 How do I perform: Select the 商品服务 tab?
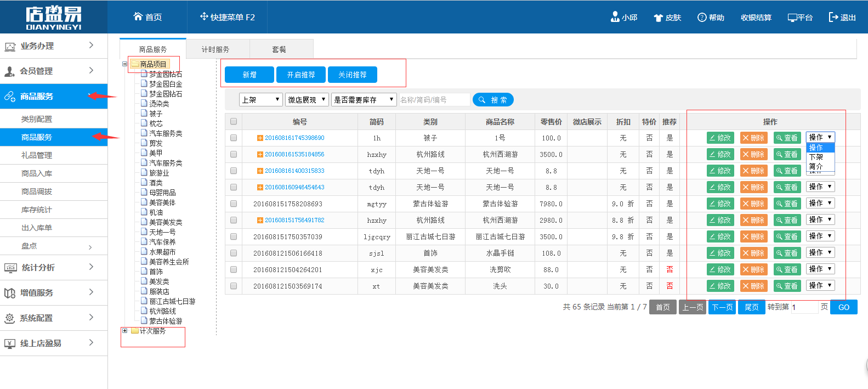(153, 49)
